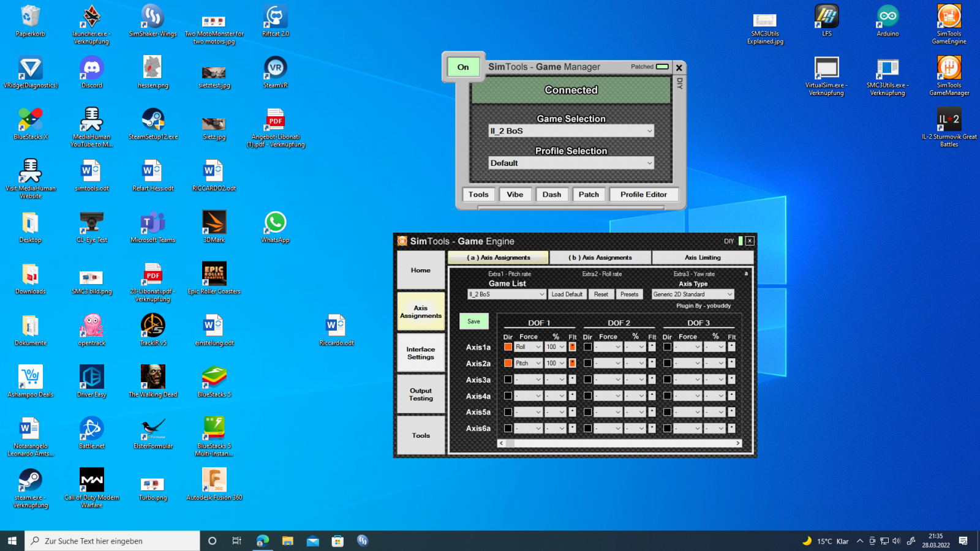
Task: Open the Profile Selection Default dropdown
Action: [571, 163]
